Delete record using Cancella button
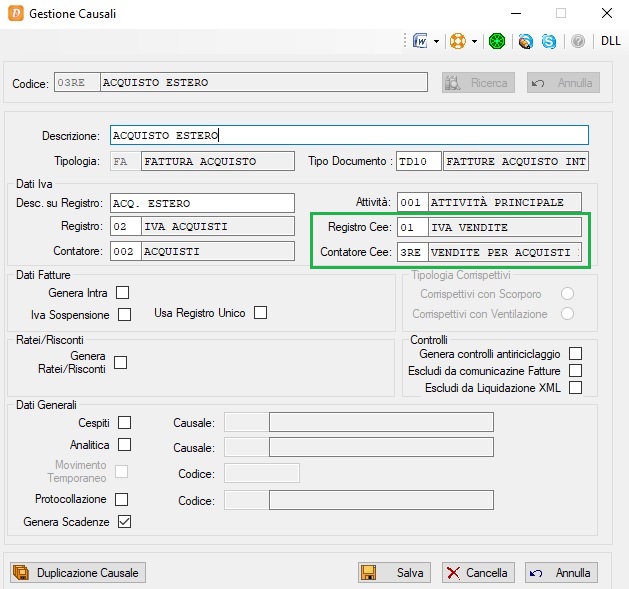 [478, 573]
